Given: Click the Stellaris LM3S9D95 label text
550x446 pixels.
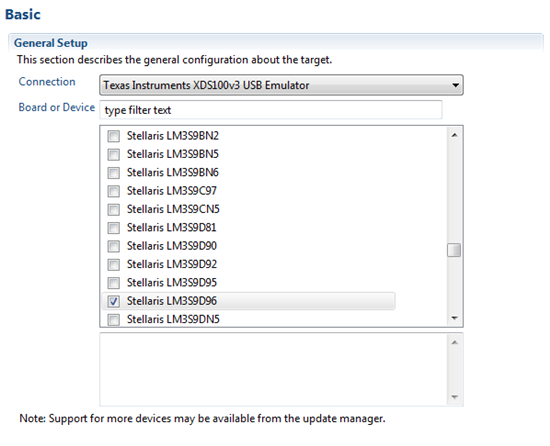Looking at the screenshot, I should pyautogui.click(x=172, y=283).
